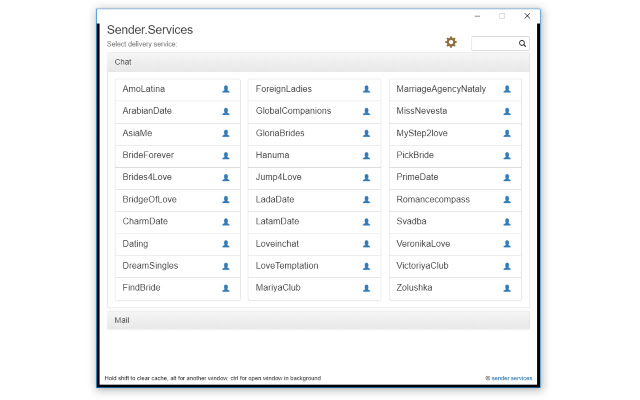
Task: Click the user icon beside ForeignLadies
Action: pyautogui.click(x=367, y=89)
